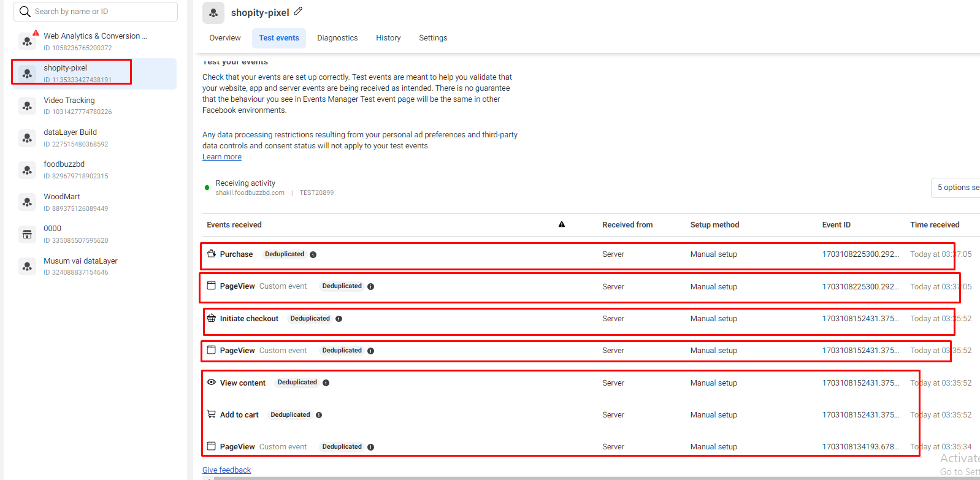Go to the History tab
The height and width of the screenshot is (480, 980).
click(388, 38)
